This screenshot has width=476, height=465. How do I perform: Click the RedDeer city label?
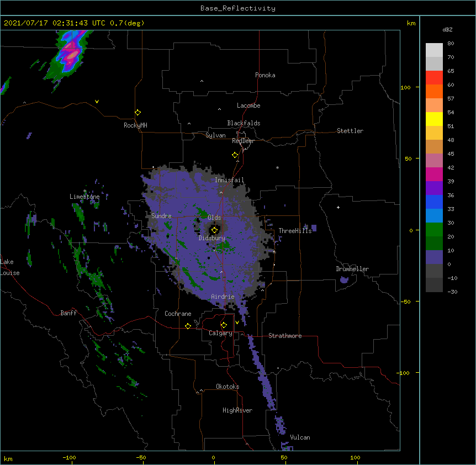coord(243,141)
